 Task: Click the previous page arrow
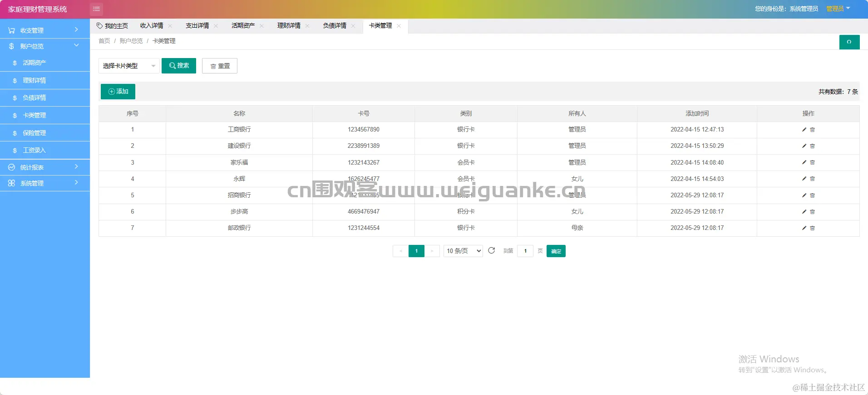point(400,251)
